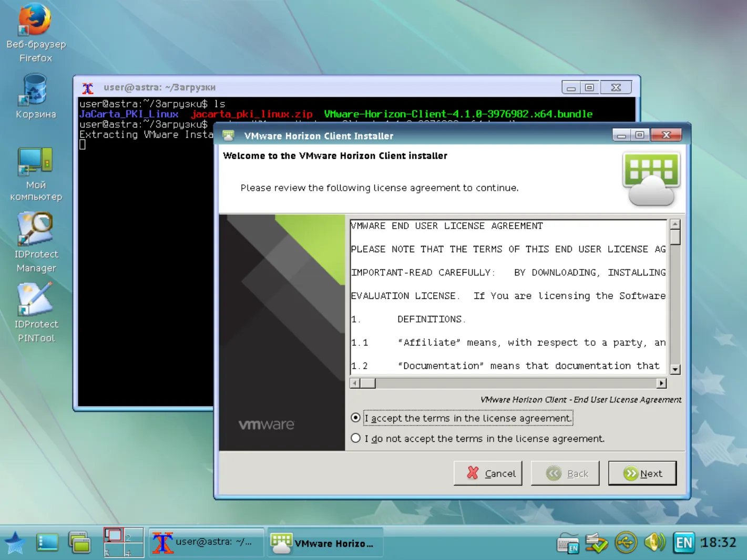The height and width of the screenshot is (560, 747).
Task: Open the network check-mark tray icon
Action: point(597,543)
